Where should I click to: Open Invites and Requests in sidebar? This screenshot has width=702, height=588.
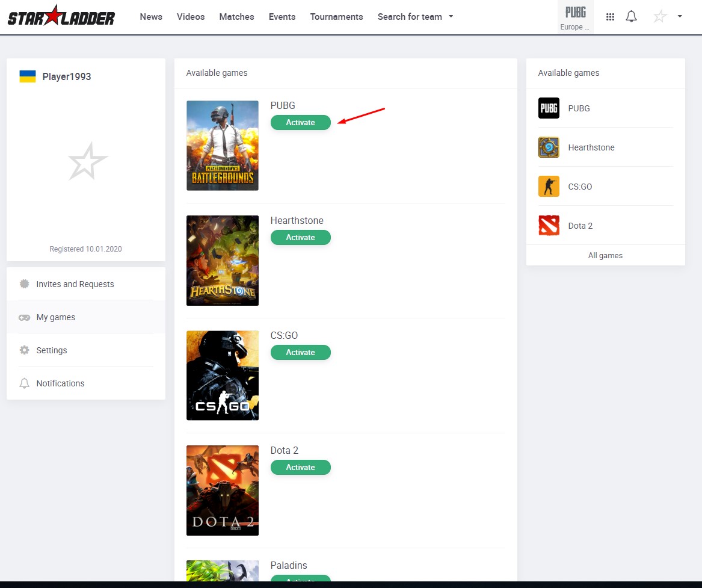[75, 284]
